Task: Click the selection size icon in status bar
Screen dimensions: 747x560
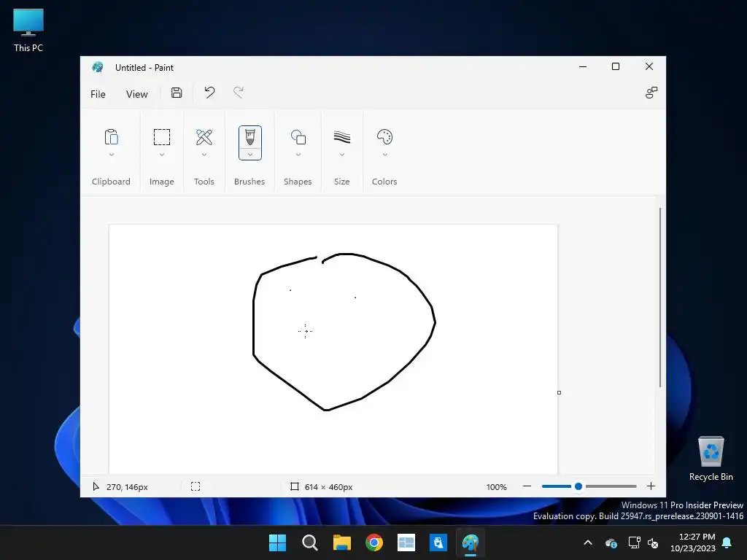Action: click(196, 486)
